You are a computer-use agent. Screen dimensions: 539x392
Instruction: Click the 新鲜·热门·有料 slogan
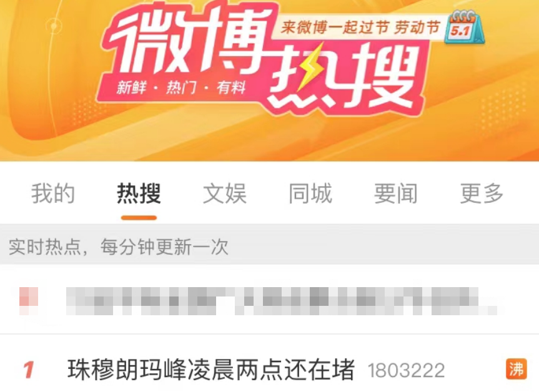tap(181, 88)
